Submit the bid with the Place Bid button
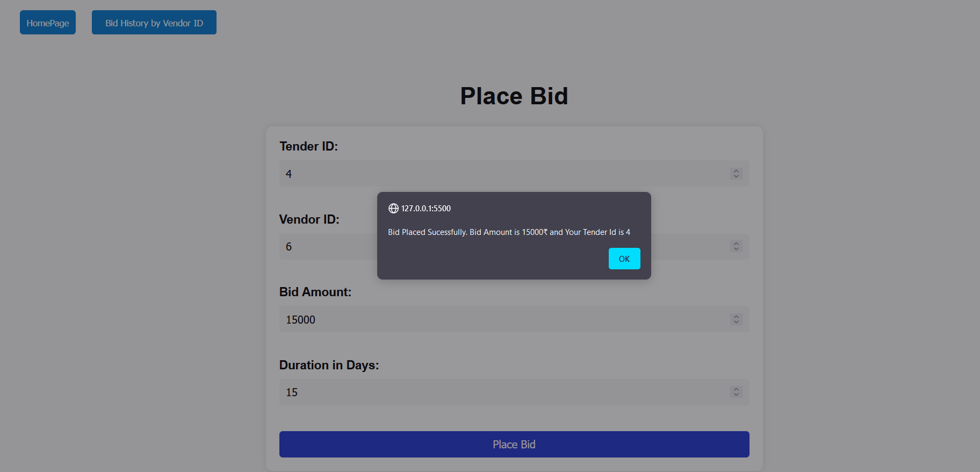This screenshot has width=980, height=472. coord(514,444)
